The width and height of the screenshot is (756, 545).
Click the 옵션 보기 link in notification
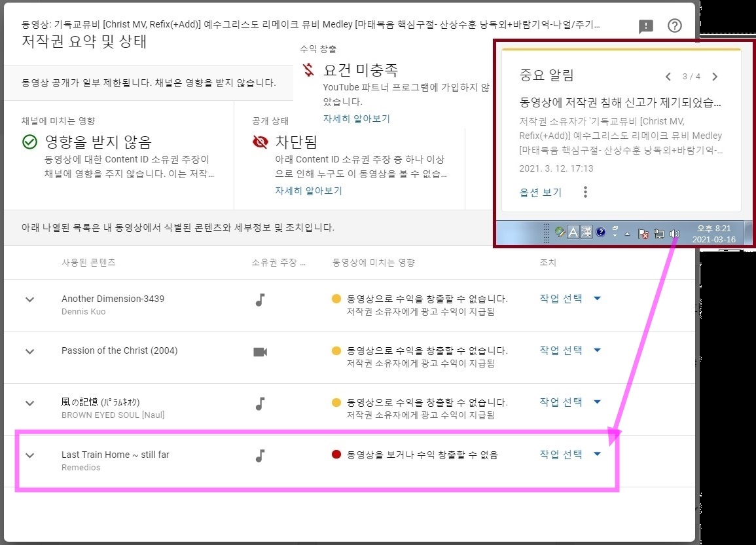tap(541, 193)
